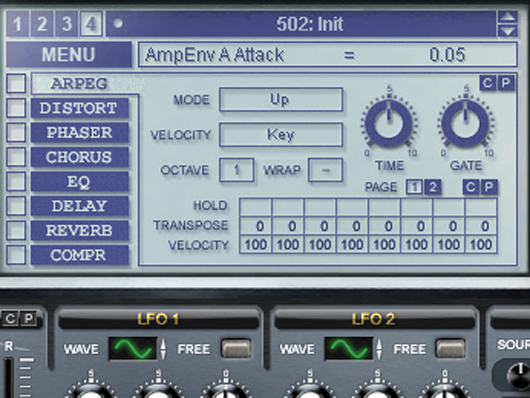Click the preset up arrow beside 502: Init
Screen dimensions: 530x398
coord(507,17)
